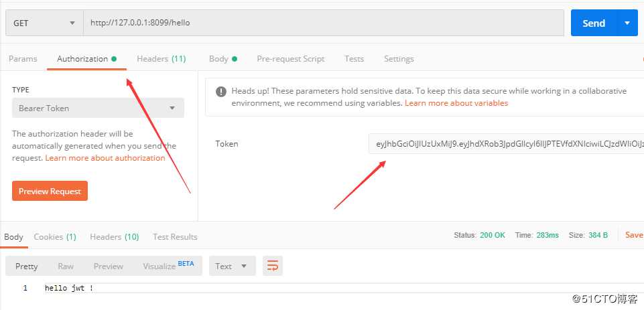Screen dimensions: 644x310
Task: Select the Authorization tab
Action: click(x=86, y=59)
